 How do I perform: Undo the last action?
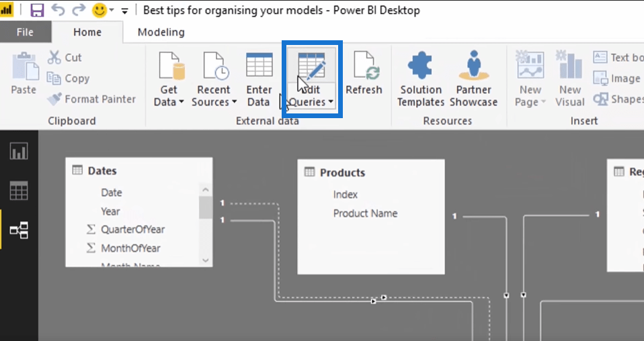[58, 10]
